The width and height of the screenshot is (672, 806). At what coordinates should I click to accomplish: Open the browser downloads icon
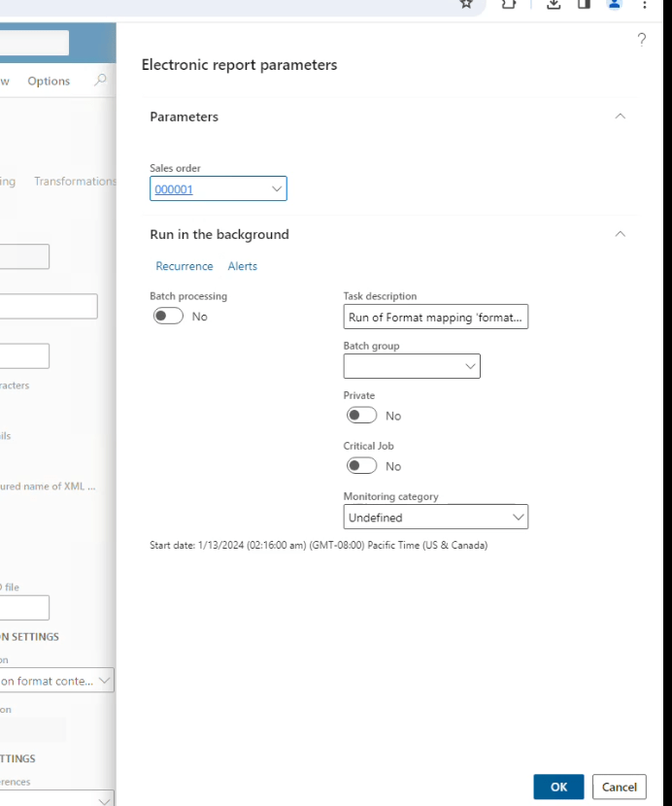pyautogui.click(x=554, y=4)
